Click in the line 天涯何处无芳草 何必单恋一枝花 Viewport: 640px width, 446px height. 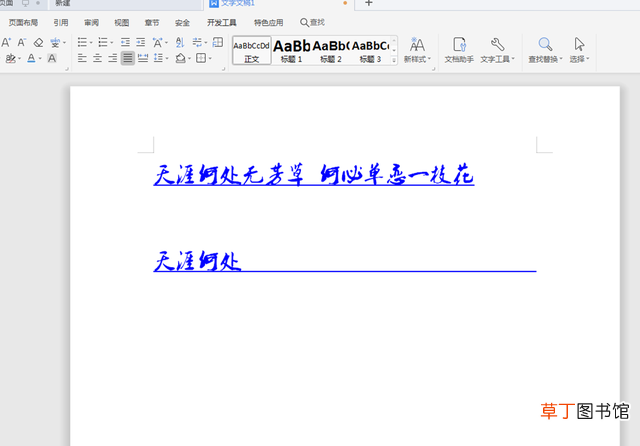click(x=313, y=175)
